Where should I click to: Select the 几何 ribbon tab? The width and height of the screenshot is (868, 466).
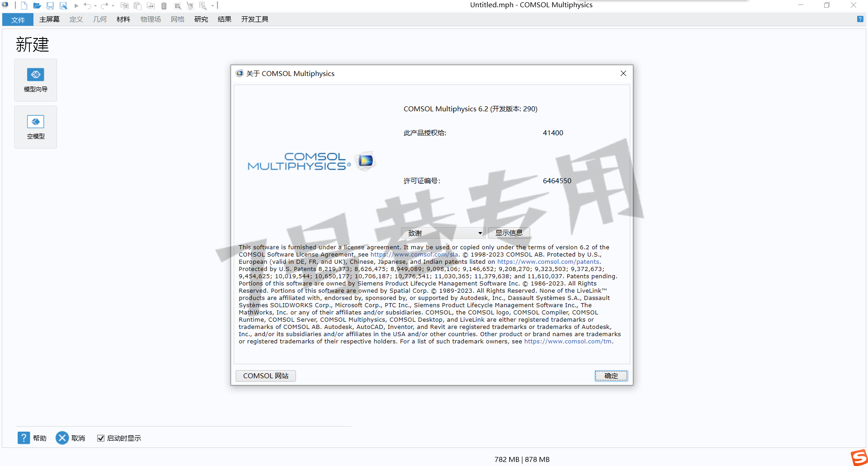(x=100, y=19)
